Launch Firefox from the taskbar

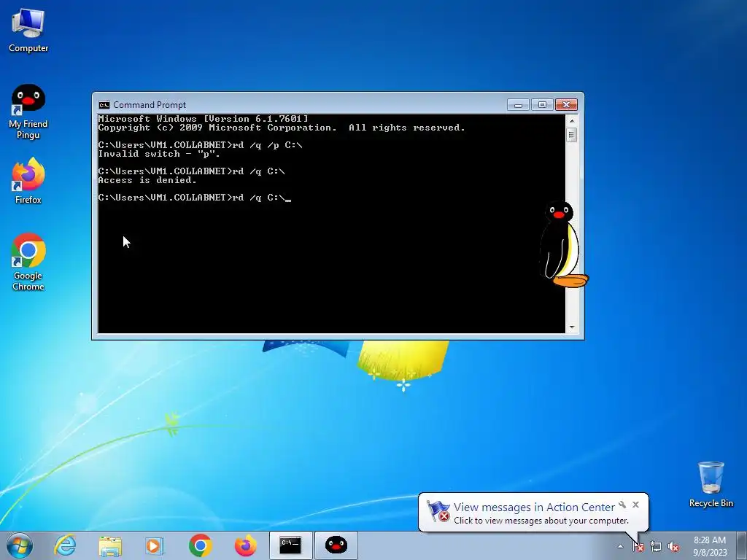tap(245, 545)
